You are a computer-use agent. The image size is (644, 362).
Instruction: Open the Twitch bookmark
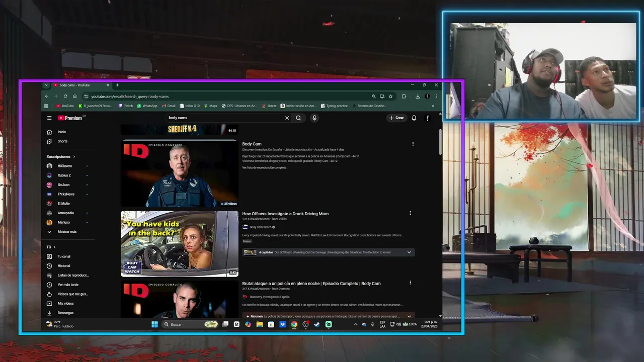tap(126, 106)
